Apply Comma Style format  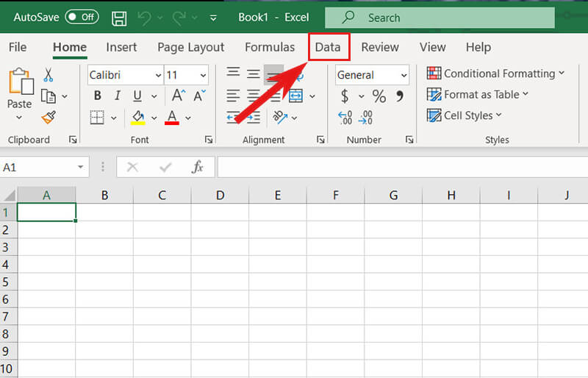(x=400, y=96)
